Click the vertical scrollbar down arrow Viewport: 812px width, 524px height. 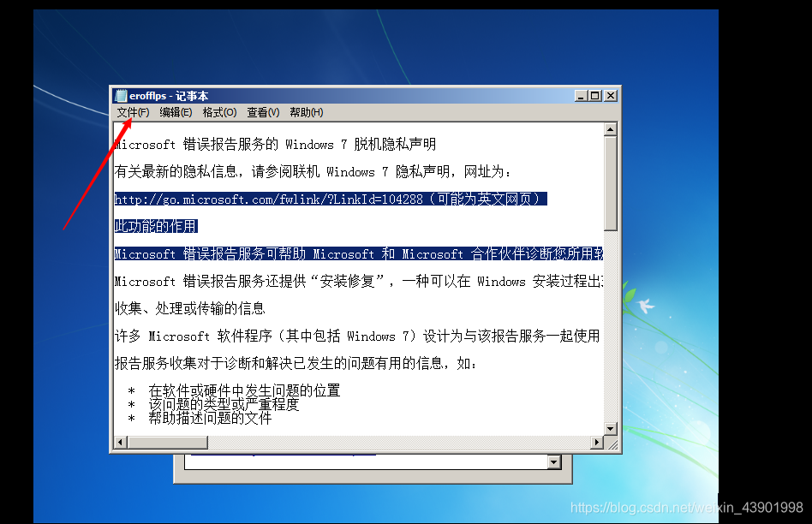pyautogui.click(x=611, y=429)
